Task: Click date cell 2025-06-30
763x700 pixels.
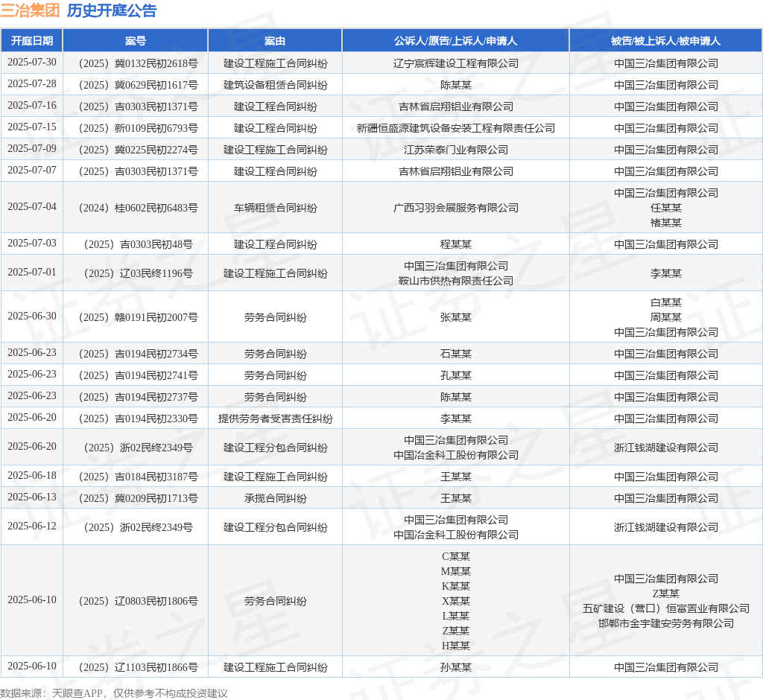Action: (x=31, y=316)
